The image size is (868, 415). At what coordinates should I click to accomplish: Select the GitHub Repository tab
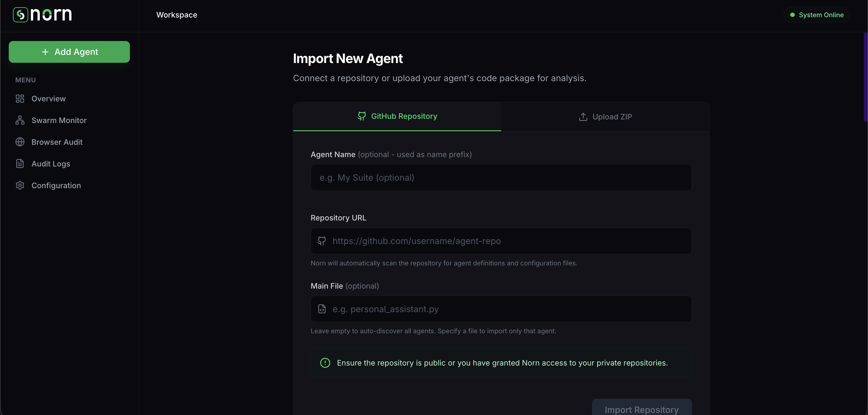point(397,116)
